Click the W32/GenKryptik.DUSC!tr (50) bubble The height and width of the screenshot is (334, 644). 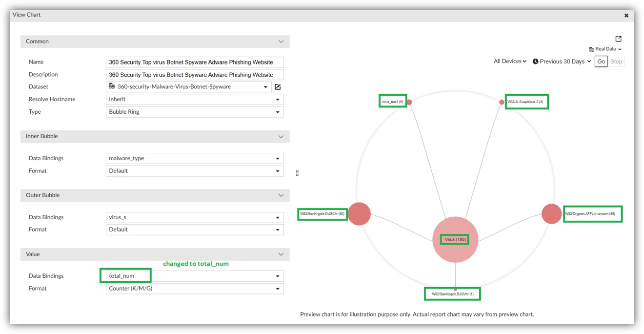359,214
